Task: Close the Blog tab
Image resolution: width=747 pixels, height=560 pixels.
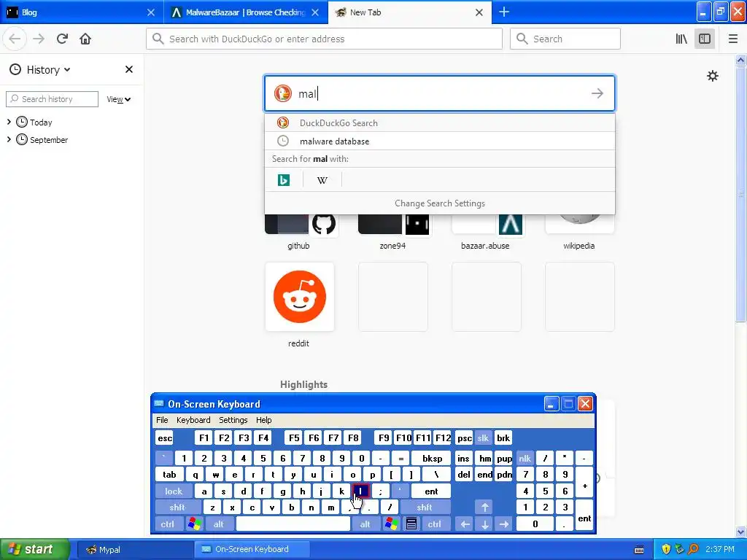Action: [150, 12]
